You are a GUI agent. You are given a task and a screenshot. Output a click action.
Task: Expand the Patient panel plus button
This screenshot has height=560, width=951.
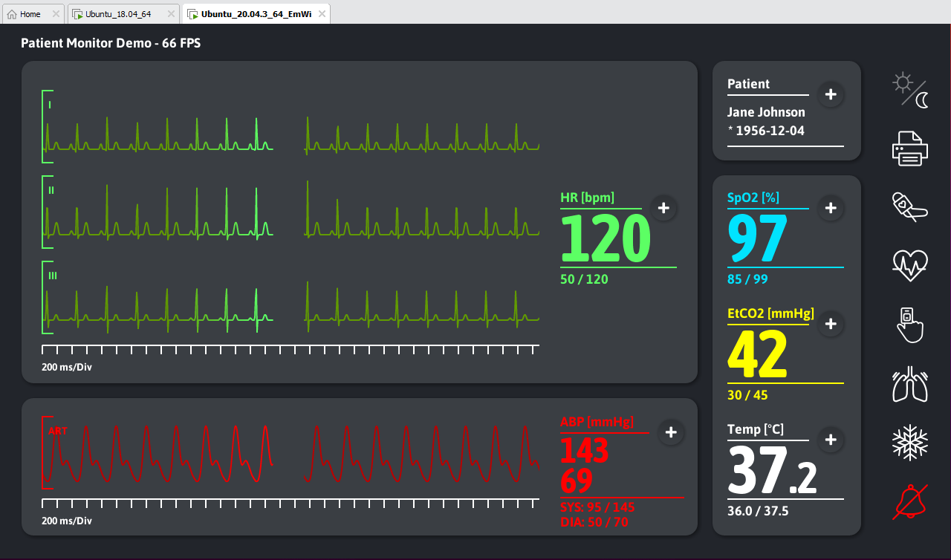click(831, 95)
